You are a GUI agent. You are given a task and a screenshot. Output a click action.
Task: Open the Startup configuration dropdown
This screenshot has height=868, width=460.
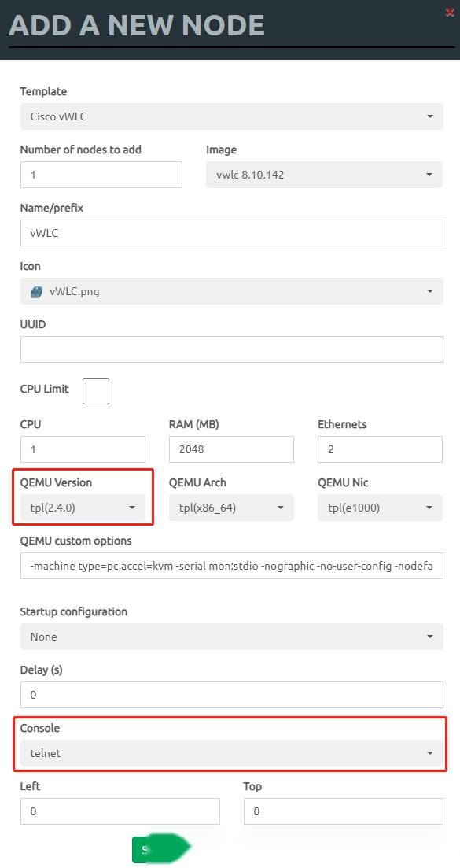pyautogui.click(x=230, y=636)
